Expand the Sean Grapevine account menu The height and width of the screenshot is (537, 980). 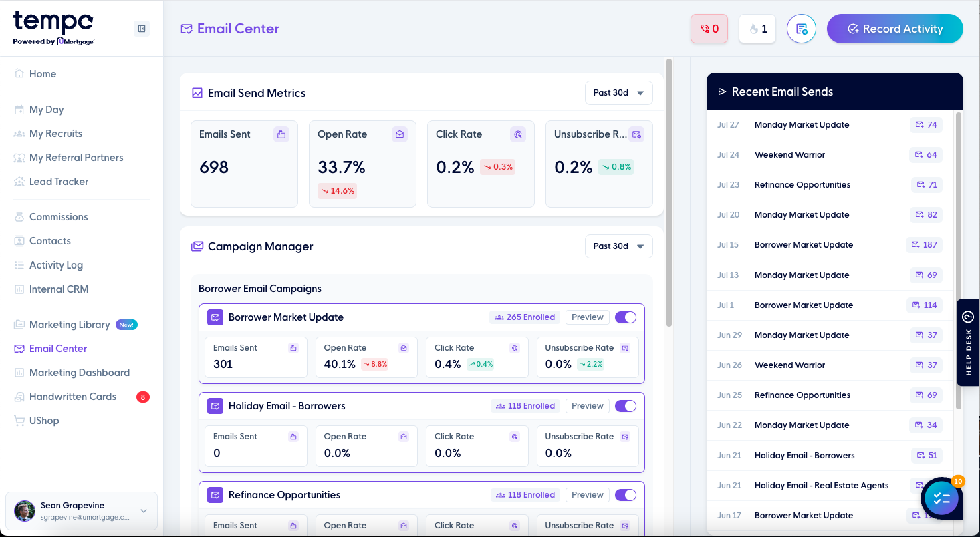click(82, 511)
